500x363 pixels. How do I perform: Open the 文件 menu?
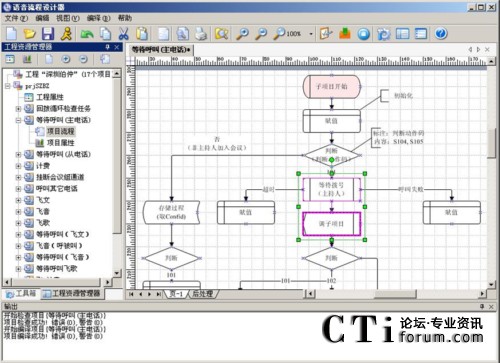coord(16,18)
